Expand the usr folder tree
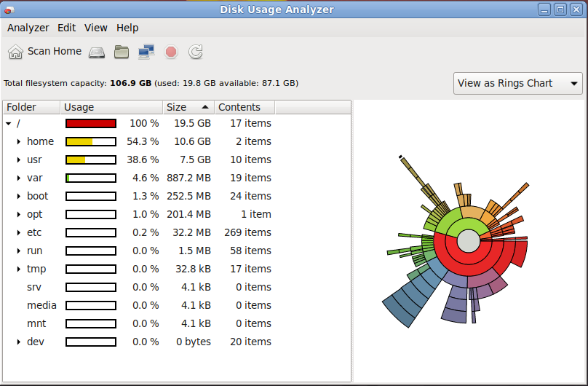This screenshot has width=588, height=386. [19, 160]
